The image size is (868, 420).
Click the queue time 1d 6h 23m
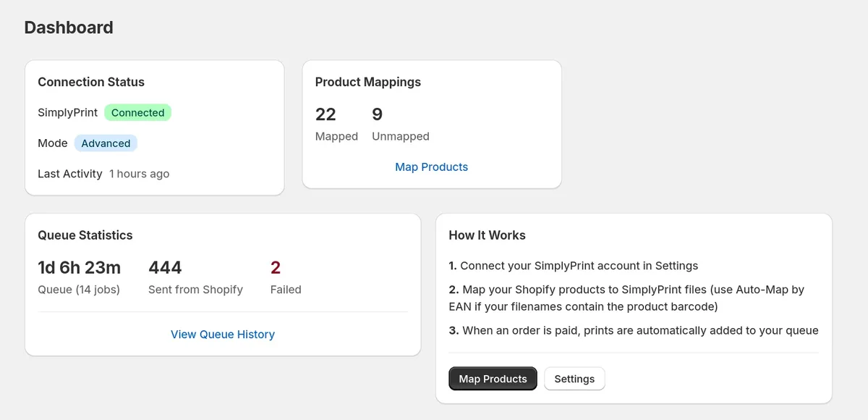click(79, 268)
